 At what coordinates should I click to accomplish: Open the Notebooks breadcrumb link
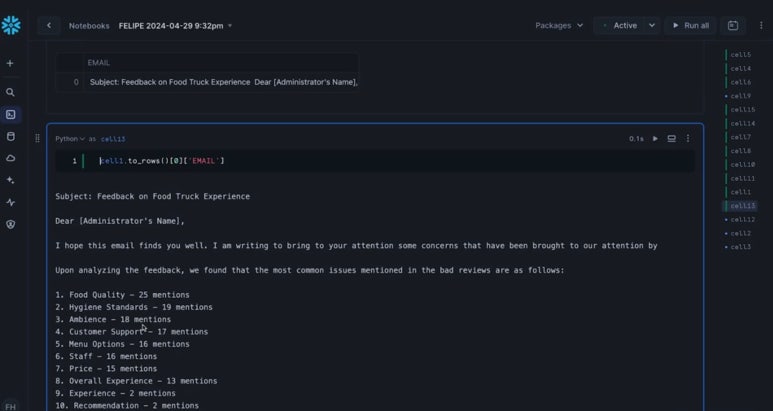pyautogui.click(x=89, y=25)
